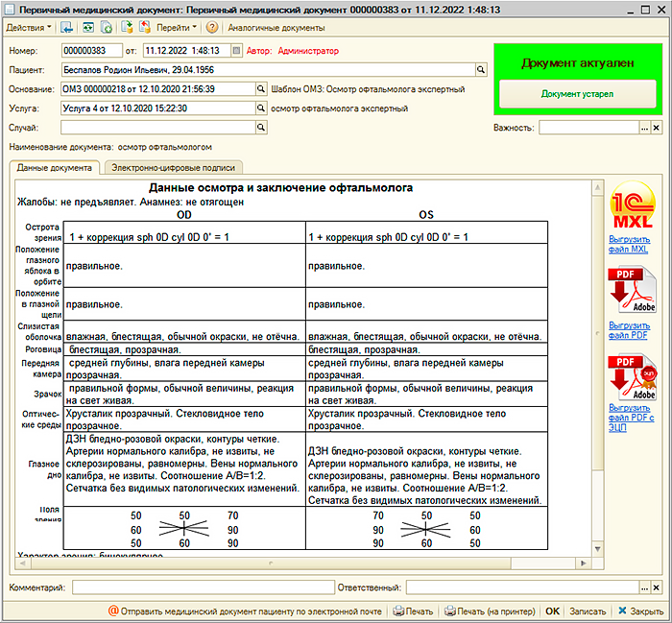The width and height of the screenshot is (672, 623).
Task: Click the magnifier icon in Случай field
Action: tap(260, 127)
